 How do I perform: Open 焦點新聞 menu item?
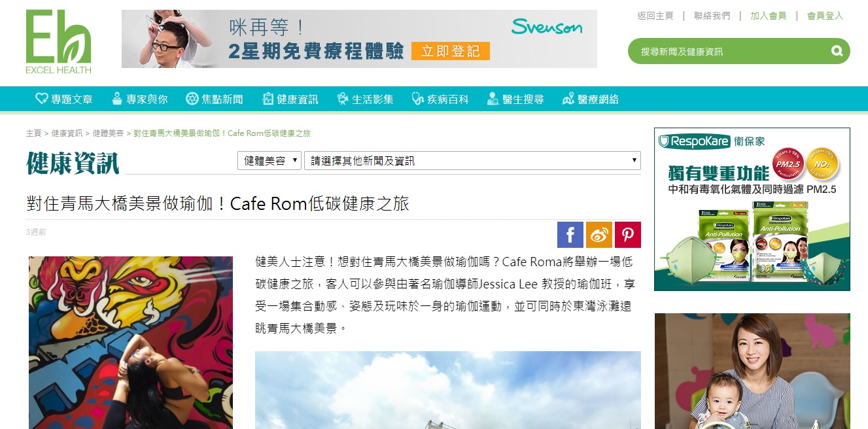coord(214,99)
